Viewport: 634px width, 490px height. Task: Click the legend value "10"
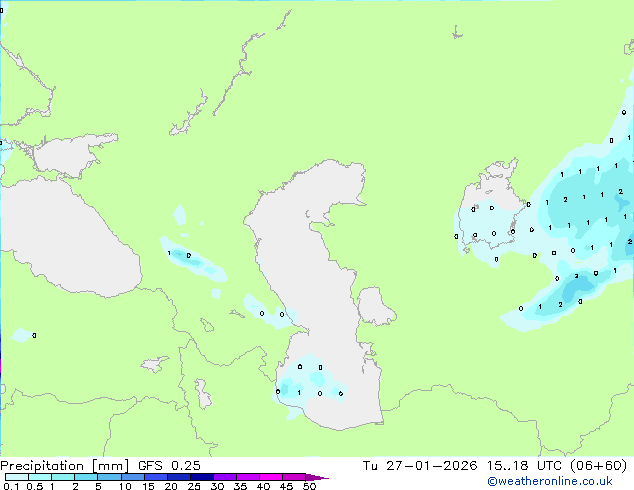pos(125,486)
